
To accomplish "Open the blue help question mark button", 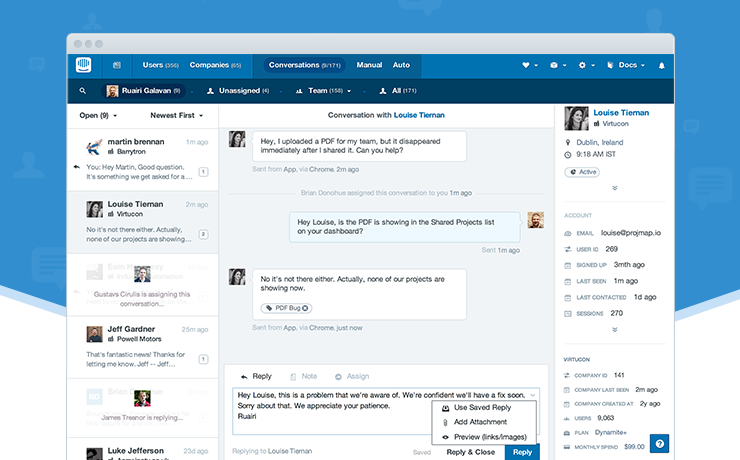I will (659, 443).
